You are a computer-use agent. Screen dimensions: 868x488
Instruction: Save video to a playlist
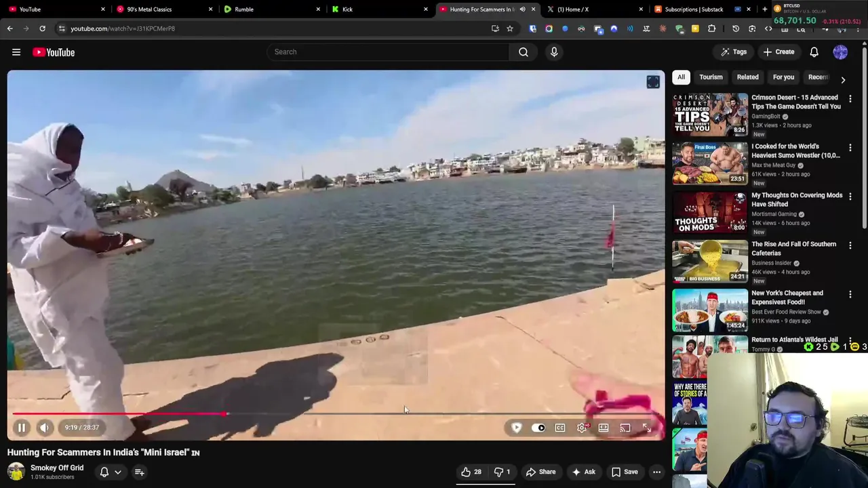point(625,472)
